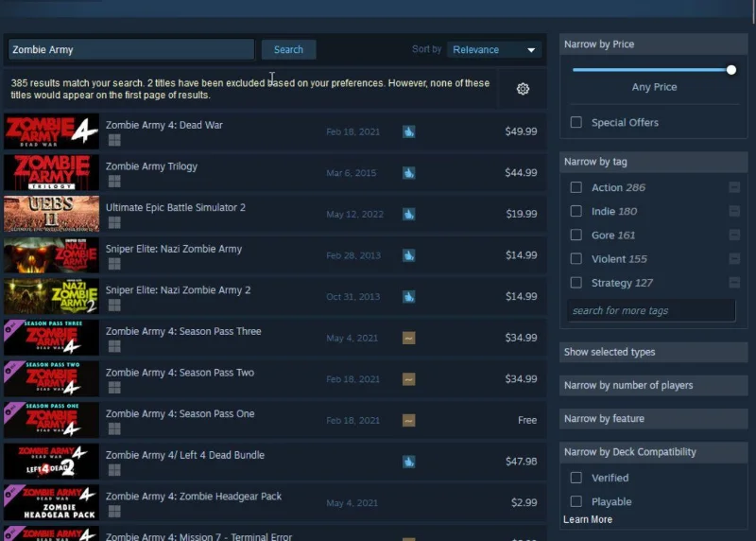Click the Oct 31, 2013 release date
The image size is (756, 541).
[352, 297]
